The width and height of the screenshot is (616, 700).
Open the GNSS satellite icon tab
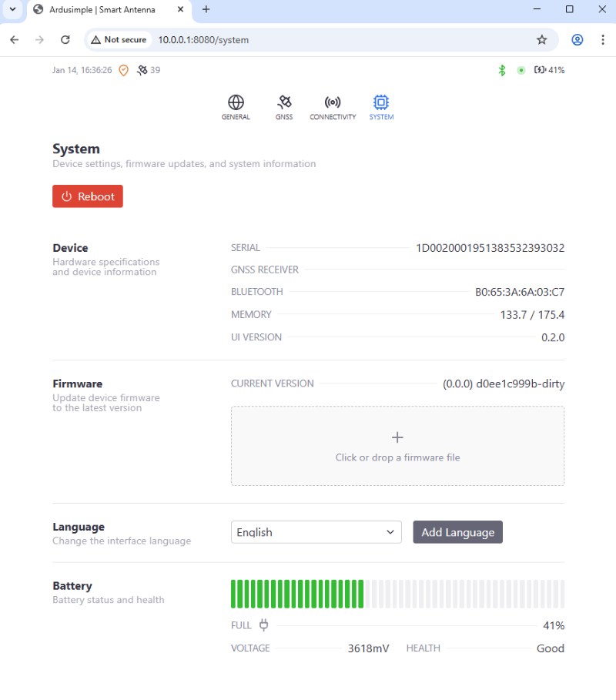pos(284,102)
